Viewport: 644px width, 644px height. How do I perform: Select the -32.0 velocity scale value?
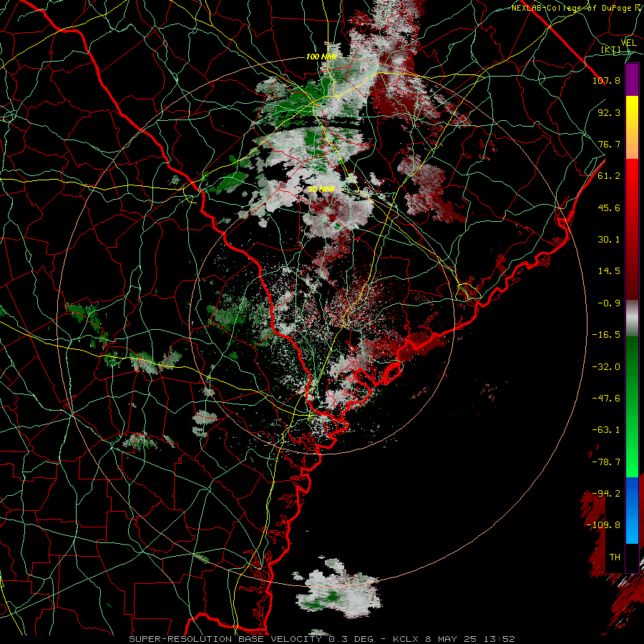(606, 367)
